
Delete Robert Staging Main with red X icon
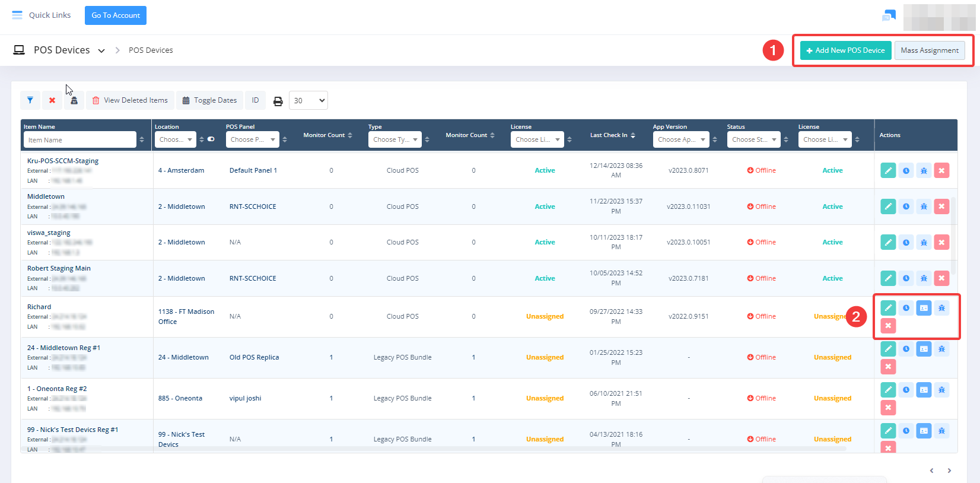pos(941,278)
